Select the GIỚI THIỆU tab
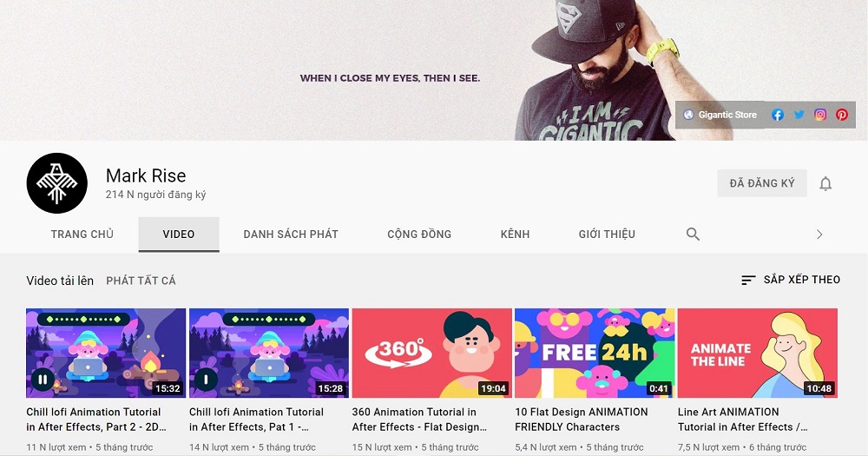This screenshot has width=868, height=456. point(607,235)
